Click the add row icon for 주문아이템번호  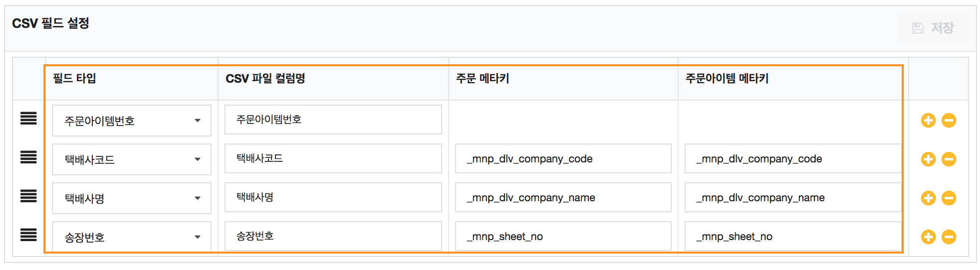pyautogui.click(x=928, y=120)
